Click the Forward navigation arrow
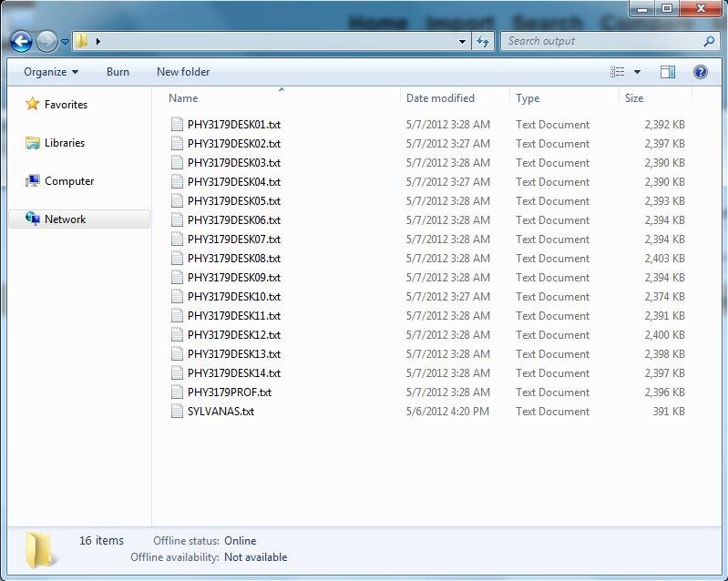The width and height of the screenshot is (728, 581). coord(46,41)
